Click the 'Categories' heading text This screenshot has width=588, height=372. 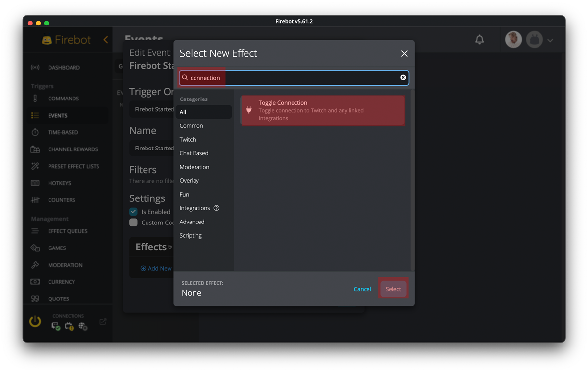194,99
